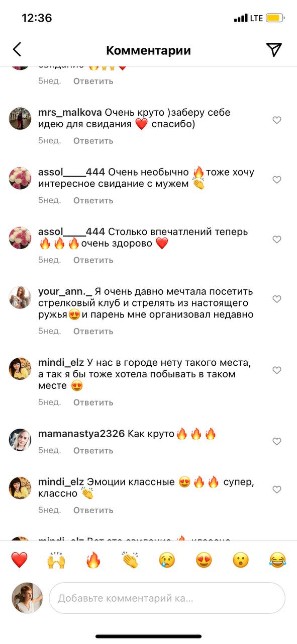The width and height of the screenshot is (297, 644).
Task: Reply to mamanastya2326's comment
Action: coord(93,450)
